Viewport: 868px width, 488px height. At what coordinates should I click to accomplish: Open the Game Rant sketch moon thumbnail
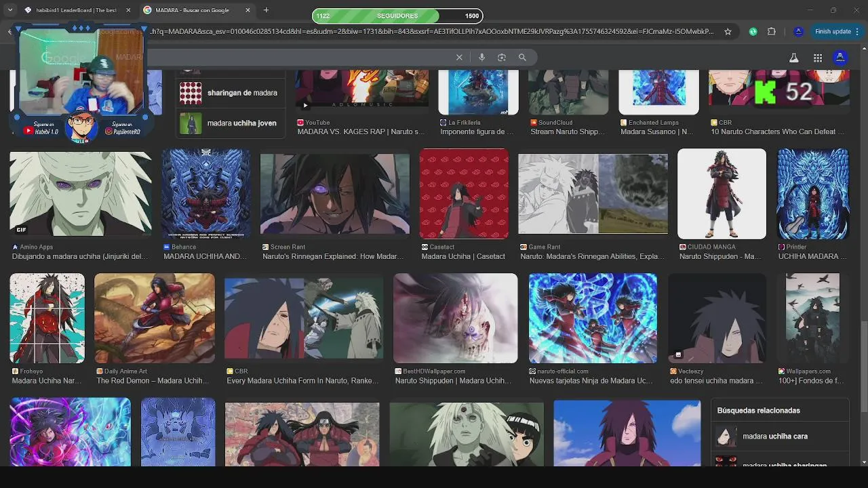pyautogui.click(x=593, y=194)
